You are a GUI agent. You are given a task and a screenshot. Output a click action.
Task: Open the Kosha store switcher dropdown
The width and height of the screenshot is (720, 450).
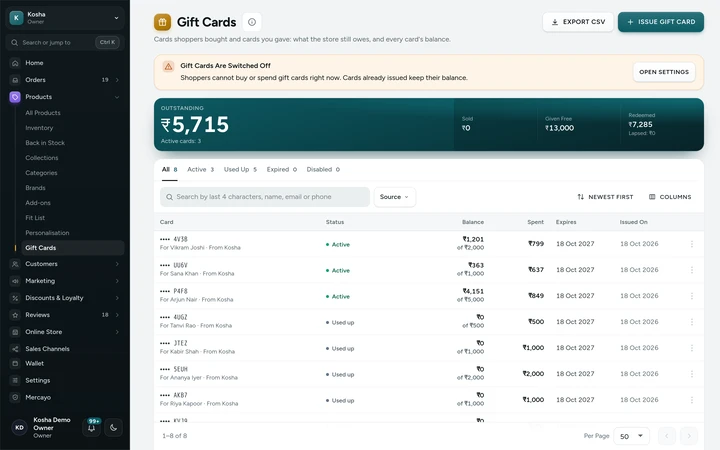pos(65,18)
